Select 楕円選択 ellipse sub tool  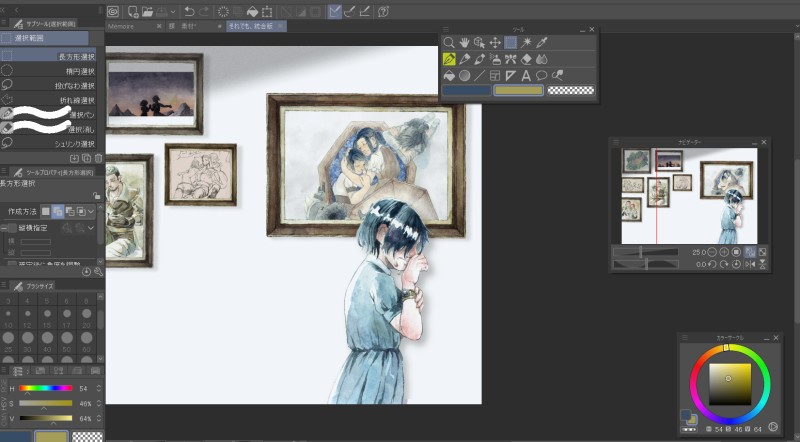pyautogui.click(x=49, y=71)
